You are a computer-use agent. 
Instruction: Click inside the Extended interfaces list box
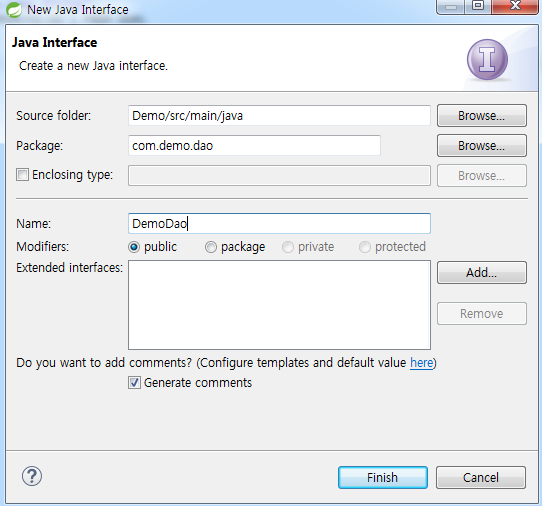279,305
